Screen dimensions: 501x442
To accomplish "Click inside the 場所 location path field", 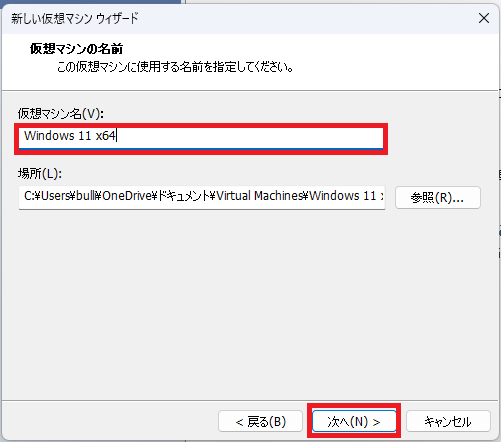I will point(202,197).
